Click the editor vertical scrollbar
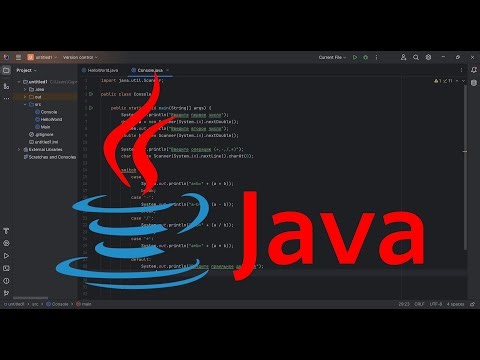The width and height of the screenshot is (480, 360). tap(465, 167)
